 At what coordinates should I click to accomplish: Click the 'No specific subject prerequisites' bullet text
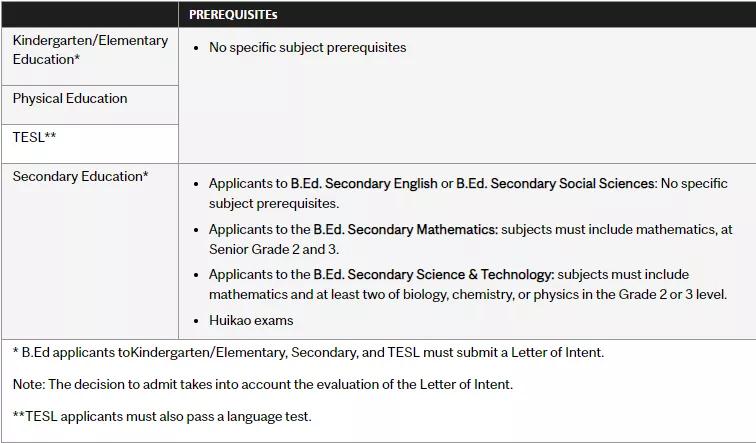pos(308,47)
